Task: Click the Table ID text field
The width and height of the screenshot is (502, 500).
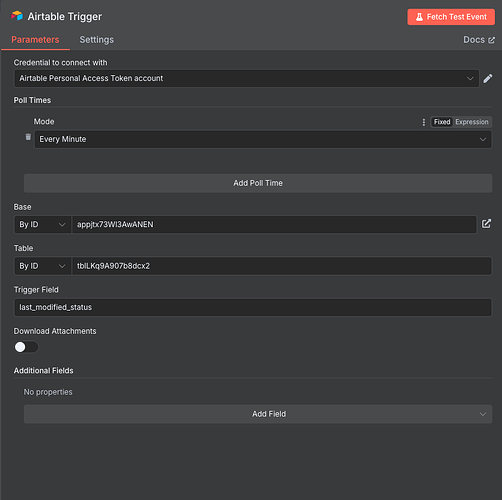Action: tap(282, 266)
